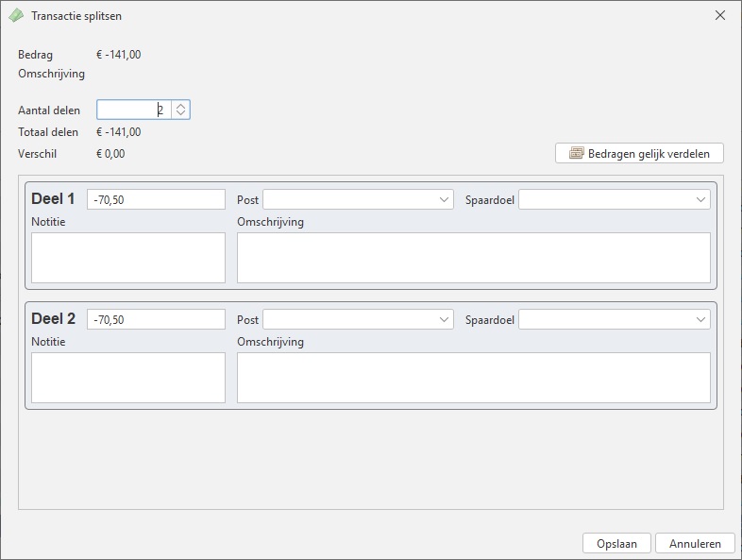The height and width of the screenshot is (560, 742).
Task: Select the Notitie text area in Deel 2
Action: point(128,378)
